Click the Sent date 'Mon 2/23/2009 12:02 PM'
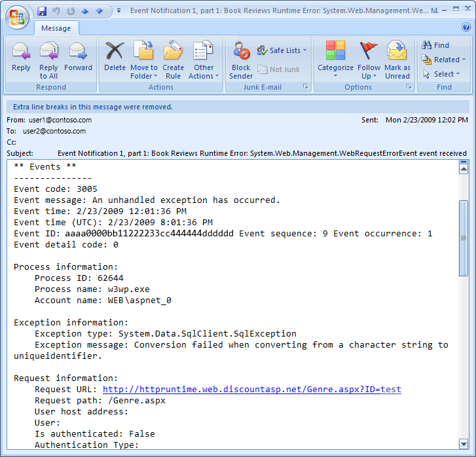This screenshot has height=457, width=476. [426, 120]
